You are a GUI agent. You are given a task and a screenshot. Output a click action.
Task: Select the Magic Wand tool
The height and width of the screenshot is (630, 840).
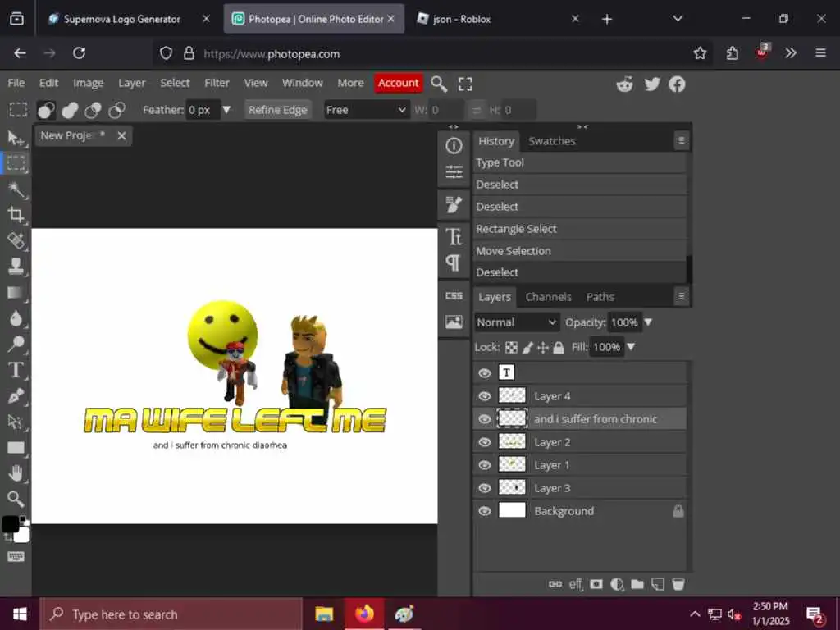(x=16, y=189)
